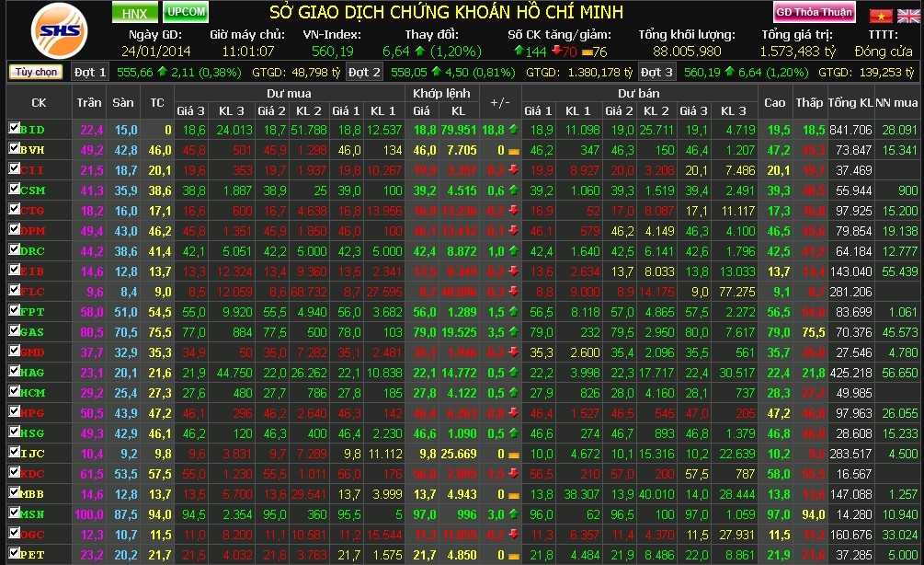Click the CK column header
The image size is (924, 565).
tap(39, 102)
